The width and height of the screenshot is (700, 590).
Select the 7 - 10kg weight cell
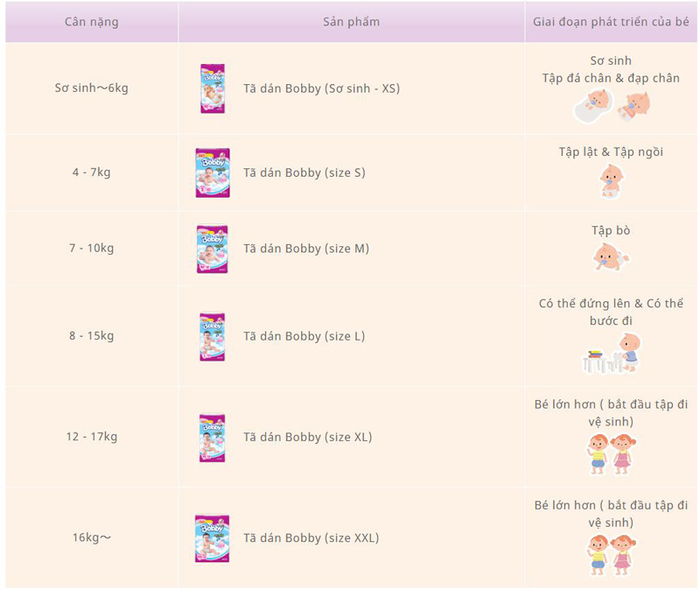pyautogui.click(x=92, y=249)
